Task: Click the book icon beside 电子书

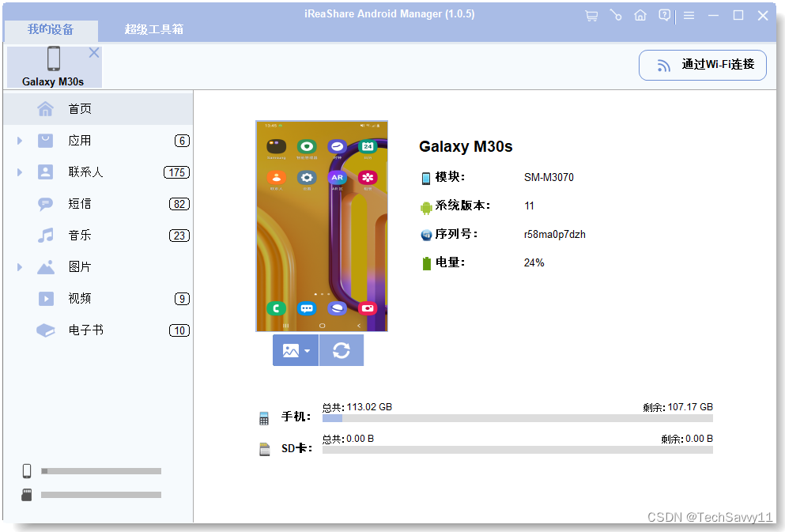Action: coord(46,330)
